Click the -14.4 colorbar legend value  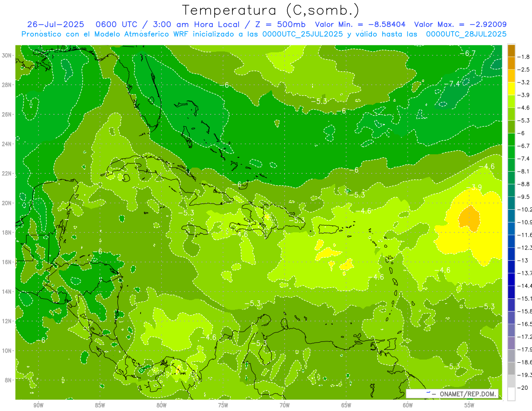pos(524,286)
